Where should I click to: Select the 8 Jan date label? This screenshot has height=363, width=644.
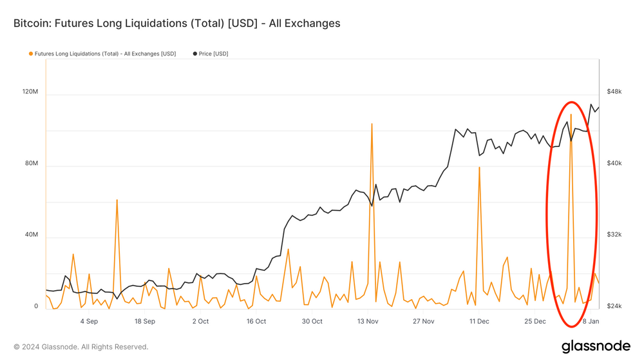click(591, 321)
